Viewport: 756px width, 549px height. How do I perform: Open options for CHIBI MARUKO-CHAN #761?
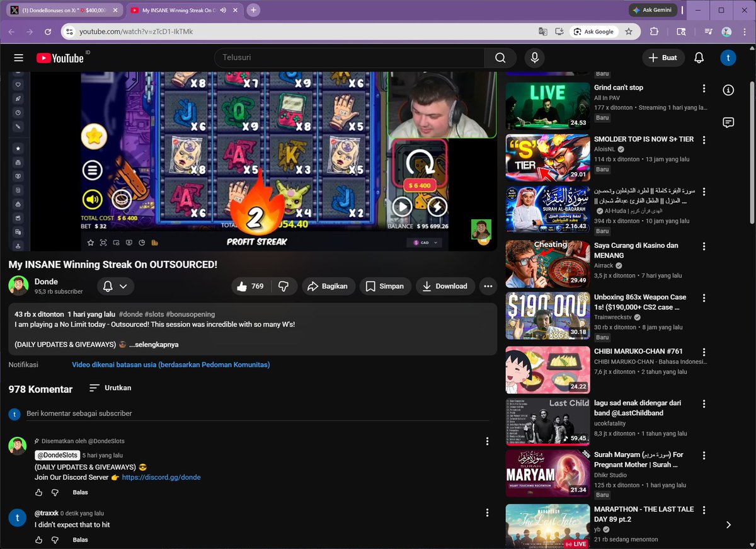pyautogui.click(x=704, y=352)
